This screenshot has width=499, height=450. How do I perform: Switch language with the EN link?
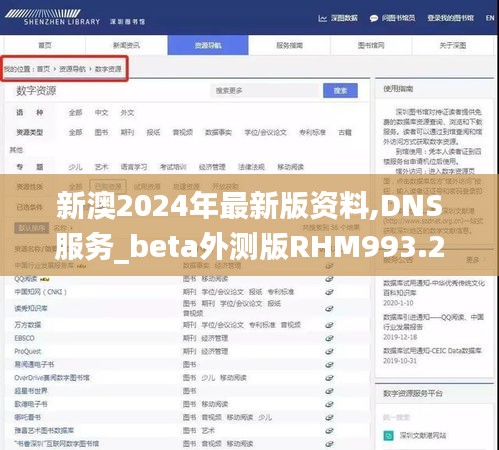coord(490,18)
